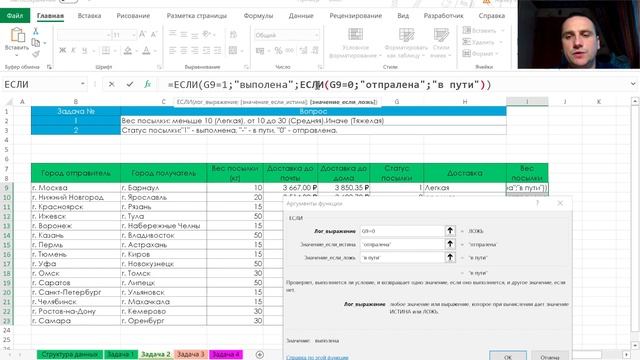
Task: Click the Paste (Вставить) clipboard icon
Action: [17, 35]
